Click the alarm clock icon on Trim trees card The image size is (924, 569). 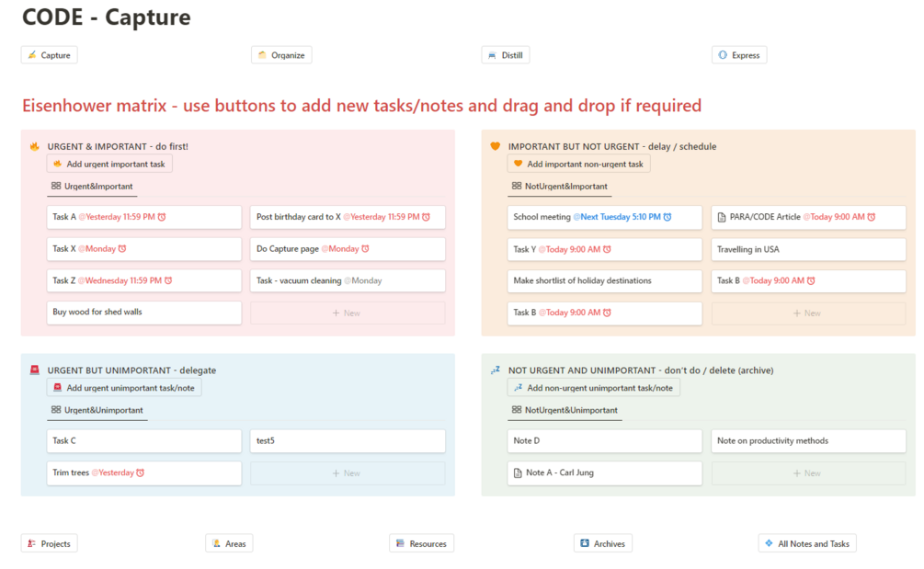140,472
